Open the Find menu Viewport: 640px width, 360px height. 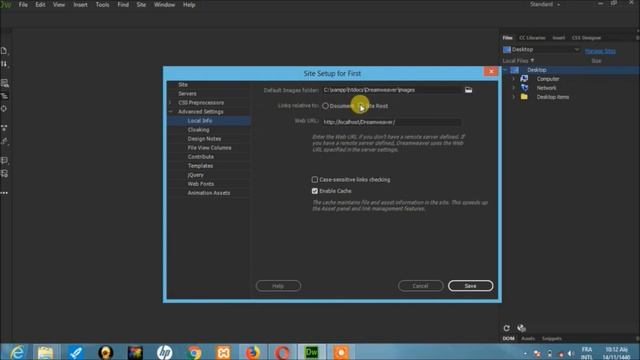123,5
